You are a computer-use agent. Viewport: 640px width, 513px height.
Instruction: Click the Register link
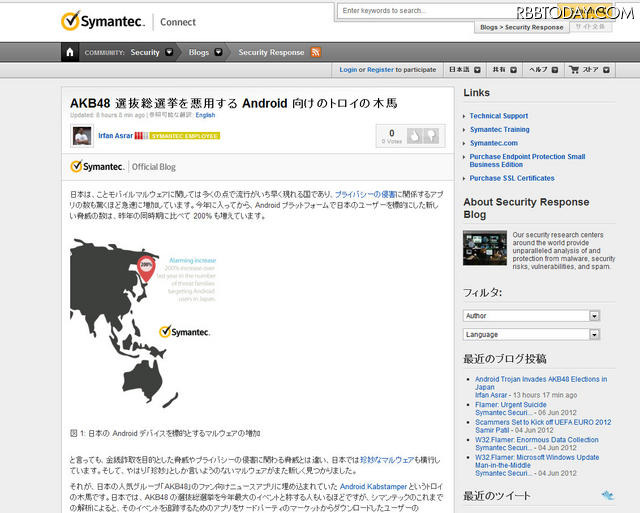click(x=380, y=70)
